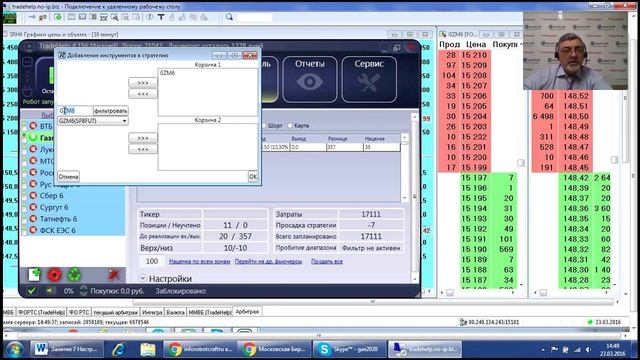The width and height of the screenshot is (640, 360).
Task: Click the red pin delete icon below the list
Action: tap(113, 275)
